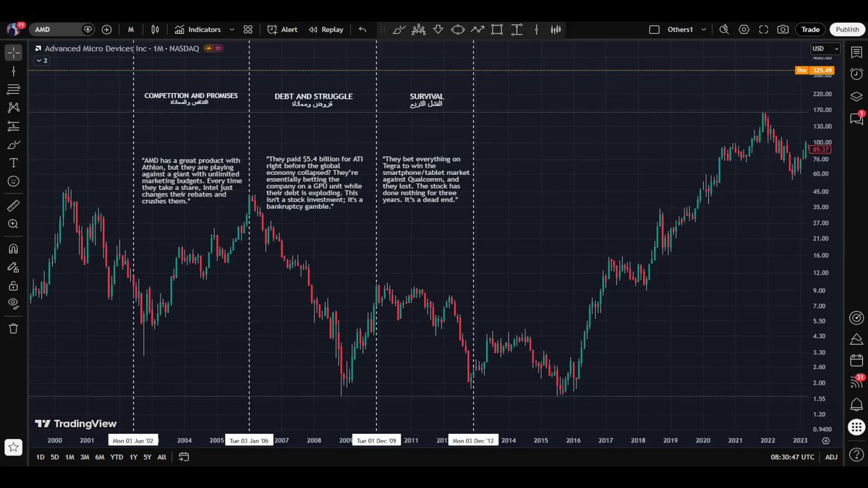Activate the zoom in tool

tap(13, 224)
